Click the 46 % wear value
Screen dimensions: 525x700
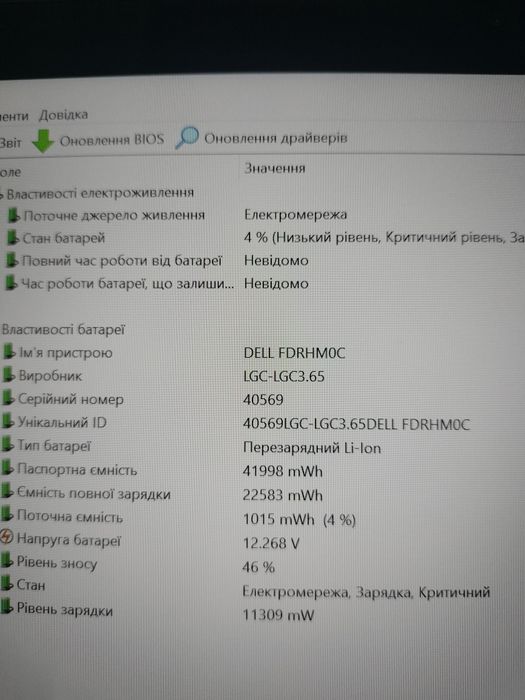258,567
